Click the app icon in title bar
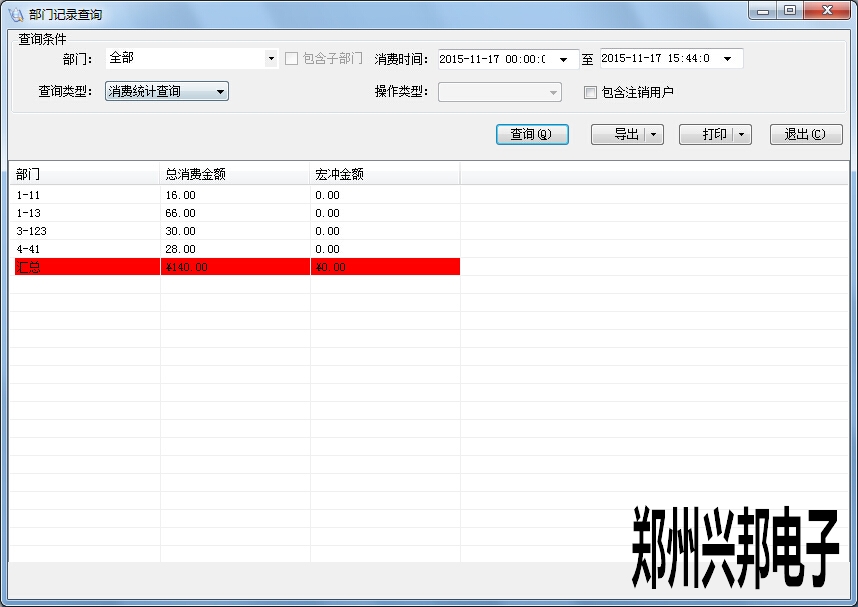 click(x=15, y=15)
